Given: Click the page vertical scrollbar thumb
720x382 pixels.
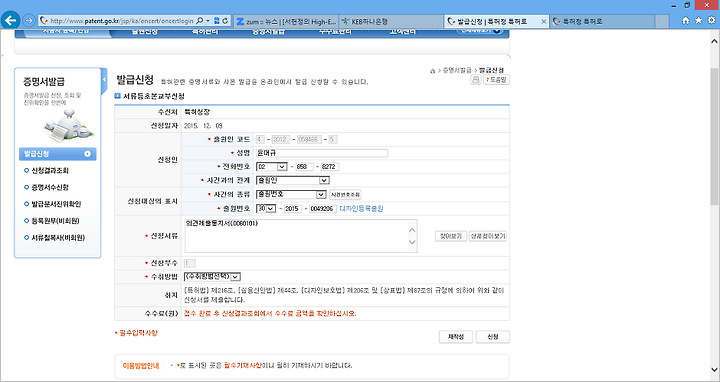Looking at the screenshot, I should point(714,136).
